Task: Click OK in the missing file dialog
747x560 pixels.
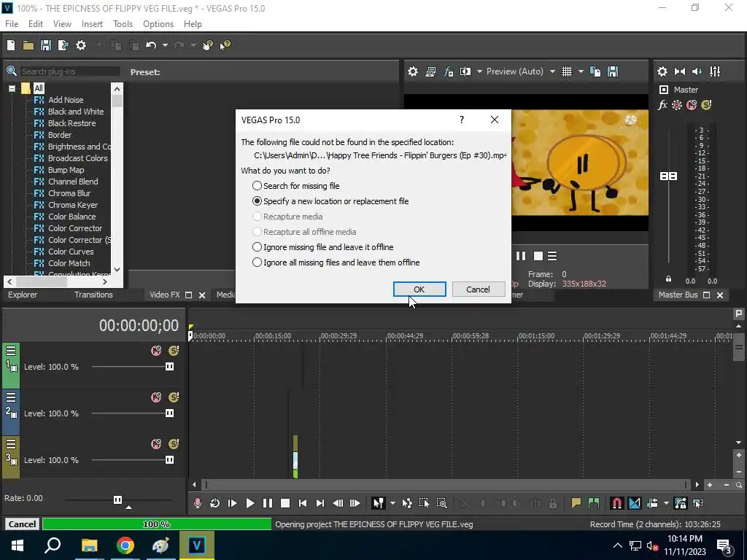Action: click(x=419, y=289)
